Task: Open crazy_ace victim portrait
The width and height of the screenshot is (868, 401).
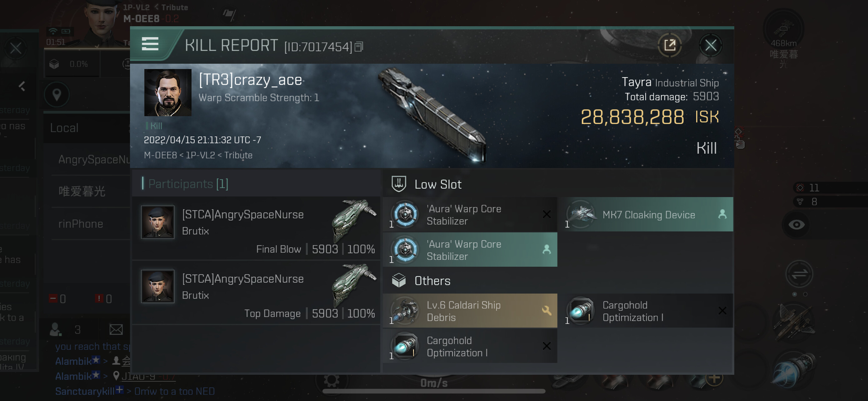Action: pyautogui.click(x=168, y=92)
